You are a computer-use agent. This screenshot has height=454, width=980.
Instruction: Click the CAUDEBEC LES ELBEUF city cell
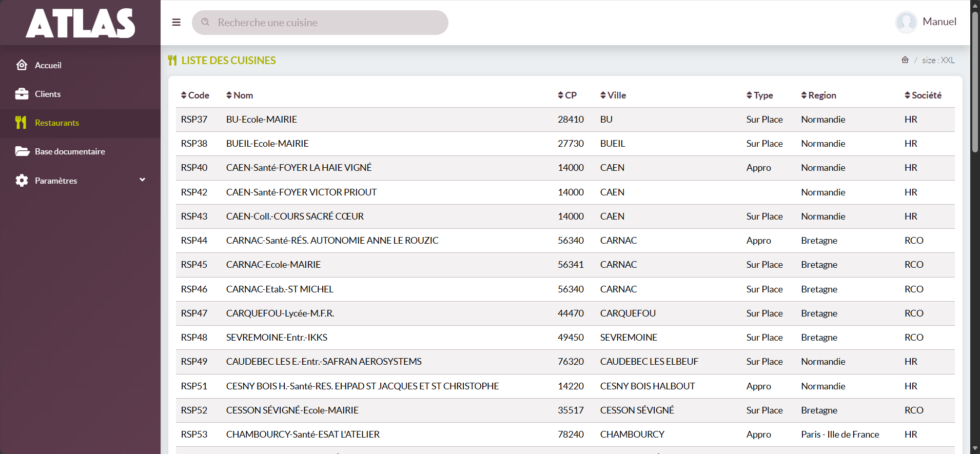650,362
